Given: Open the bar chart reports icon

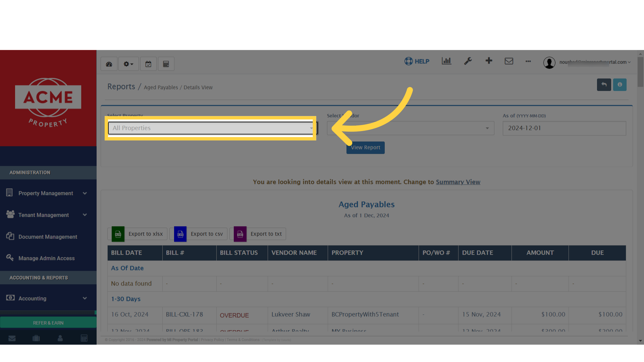Looking at the screenshot, I should coord(446,61).
